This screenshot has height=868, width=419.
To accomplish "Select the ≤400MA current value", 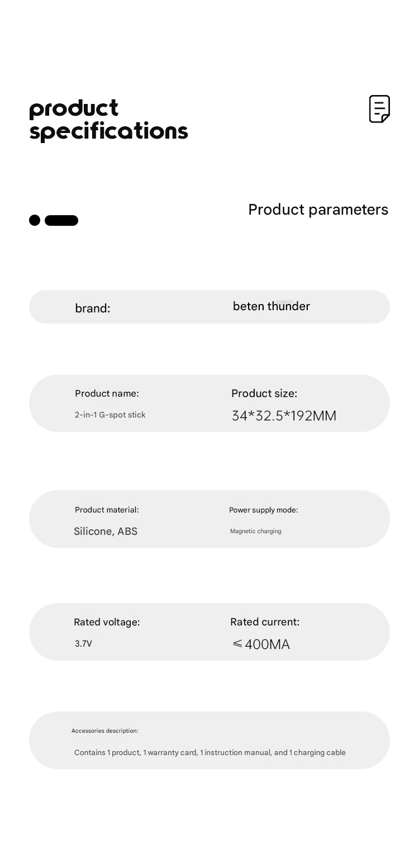I will [261, 644].
